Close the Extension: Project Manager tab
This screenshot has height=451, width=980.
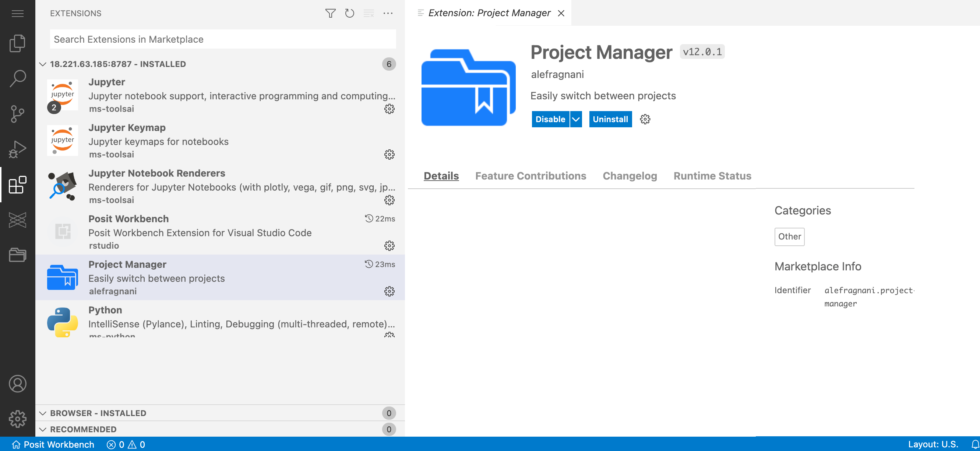(x=561, y=13)
